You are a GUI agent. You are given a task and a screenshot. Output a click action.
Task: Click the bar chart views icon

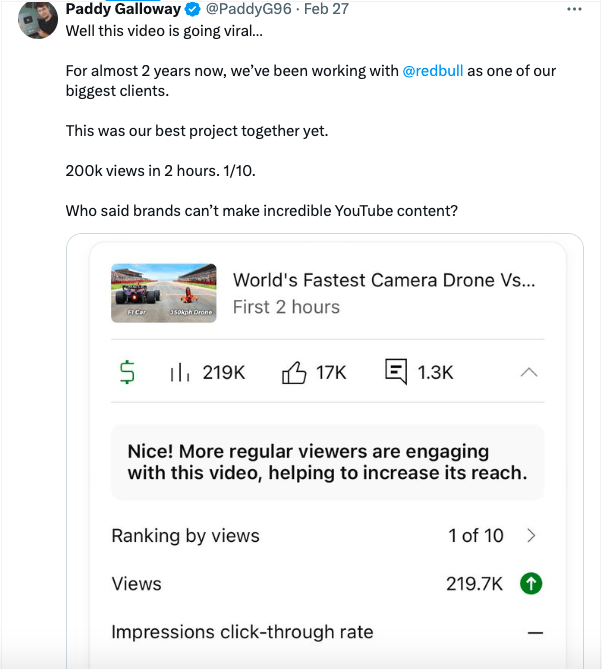[180, 372]
